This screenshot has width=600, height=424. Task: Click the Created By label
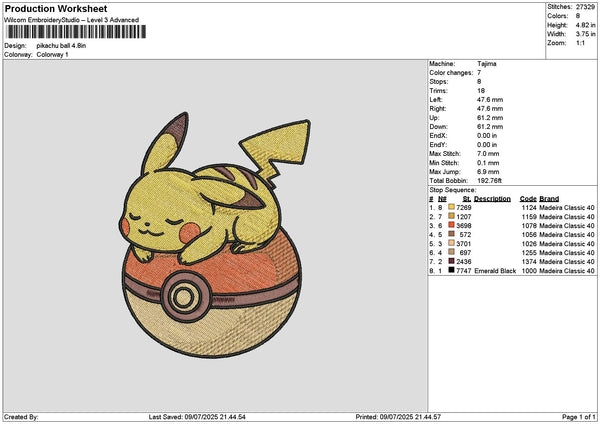pyautogui.click(x=21, y=417)
